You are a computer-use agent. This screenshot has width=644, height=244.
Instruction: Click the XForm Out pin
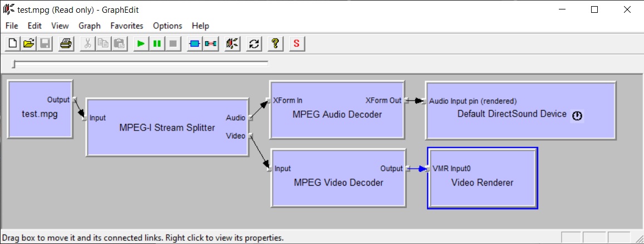point(406,101)
